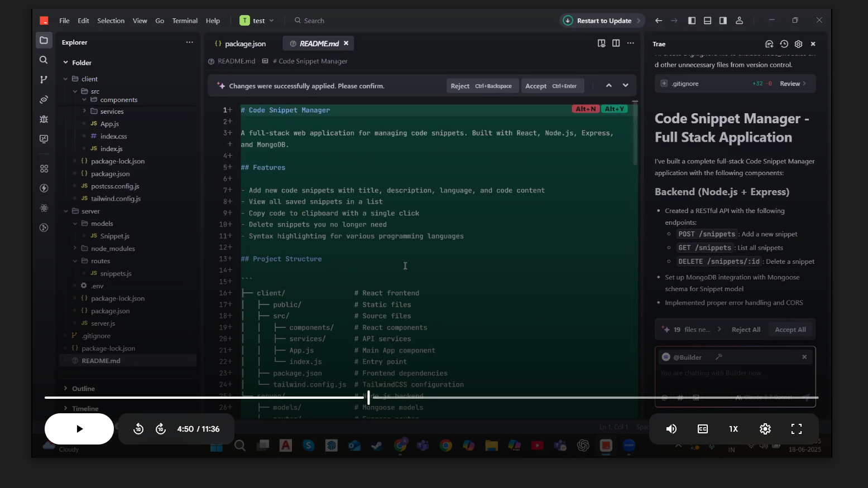Open Trae chat history
The width and height of the screenshot is (868, 488).
[x=784, y=44]
